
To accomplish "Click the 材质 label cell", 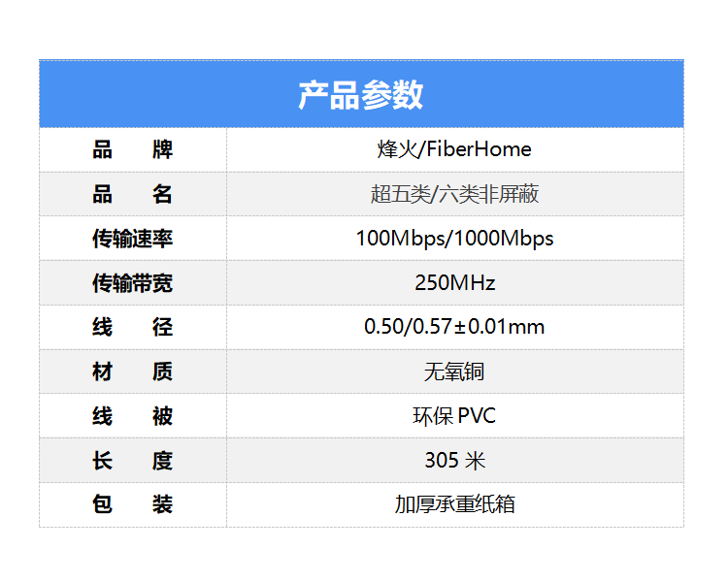I will tap(133, 372).
